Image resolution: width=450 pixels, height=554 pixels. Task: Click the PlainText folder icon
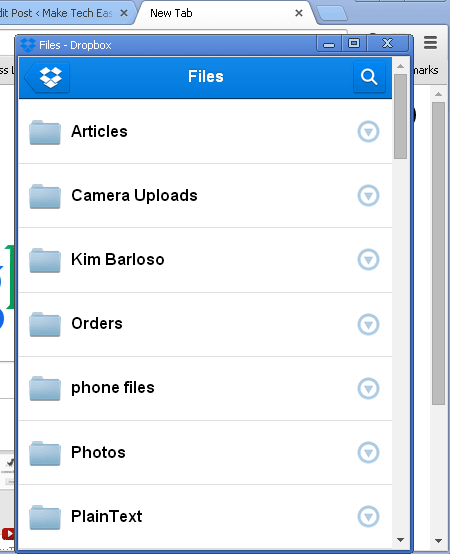click(45, 518)
